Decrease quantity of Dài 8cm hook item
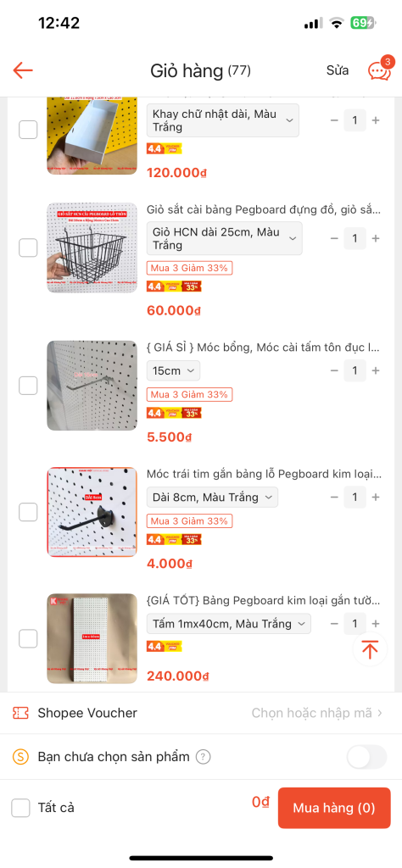Screen dimensions: 402x868 [x=334, y=497]
